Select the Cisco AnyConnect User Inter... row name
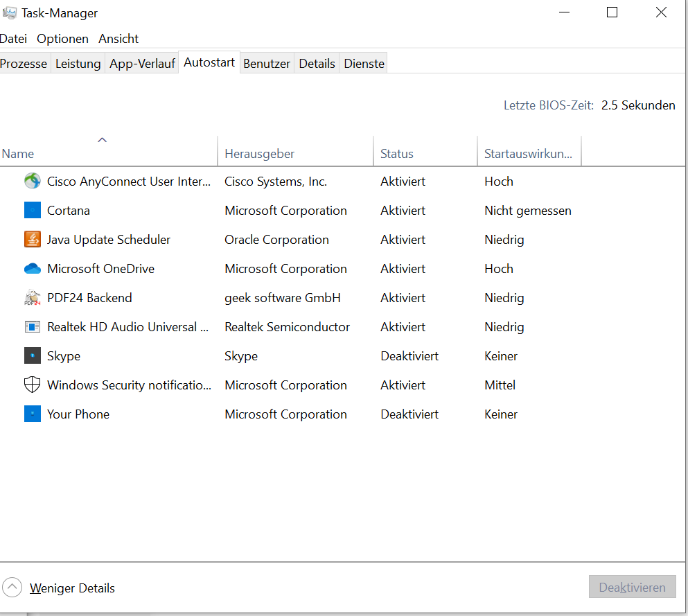The width and height of the screenshot is (688, 616). point(129,182)
